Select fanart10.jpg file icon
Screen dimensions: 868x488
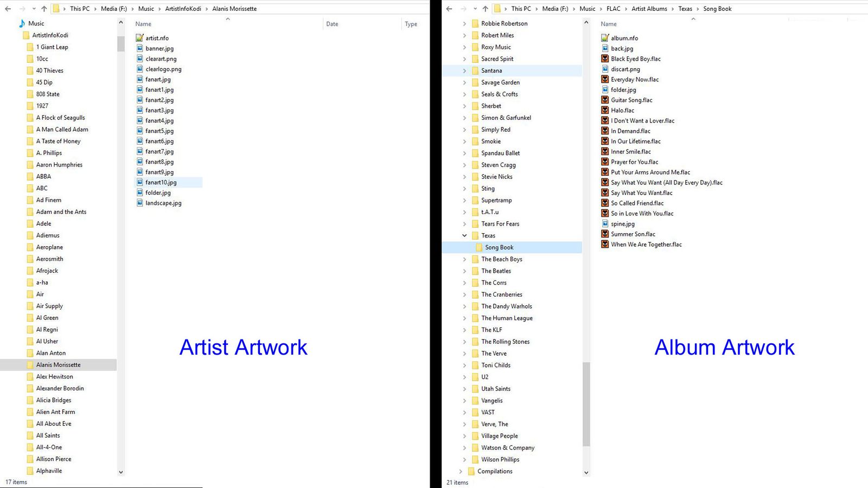pos(139,182)
